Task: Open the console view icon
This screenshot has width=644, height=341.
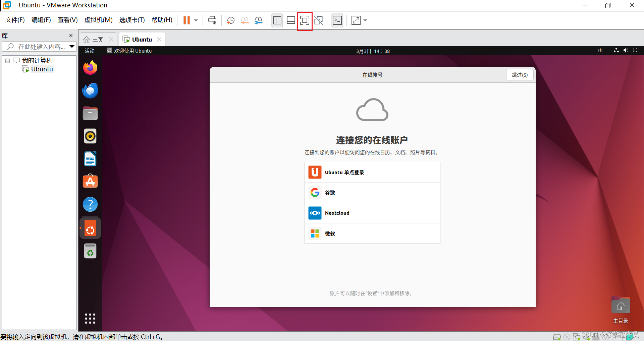Action: click(x=337, y=20)
